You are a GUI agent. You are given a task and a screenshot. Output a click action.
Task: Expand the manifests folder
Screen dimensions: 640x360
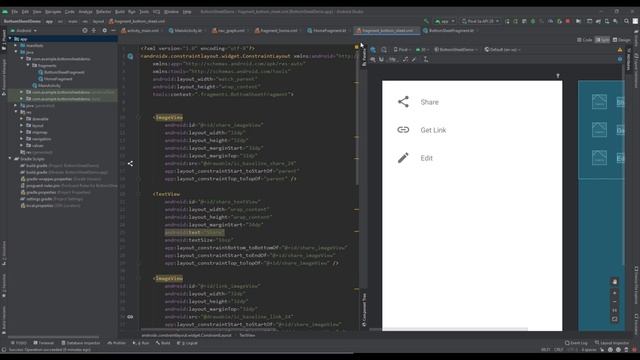[16, 45]
